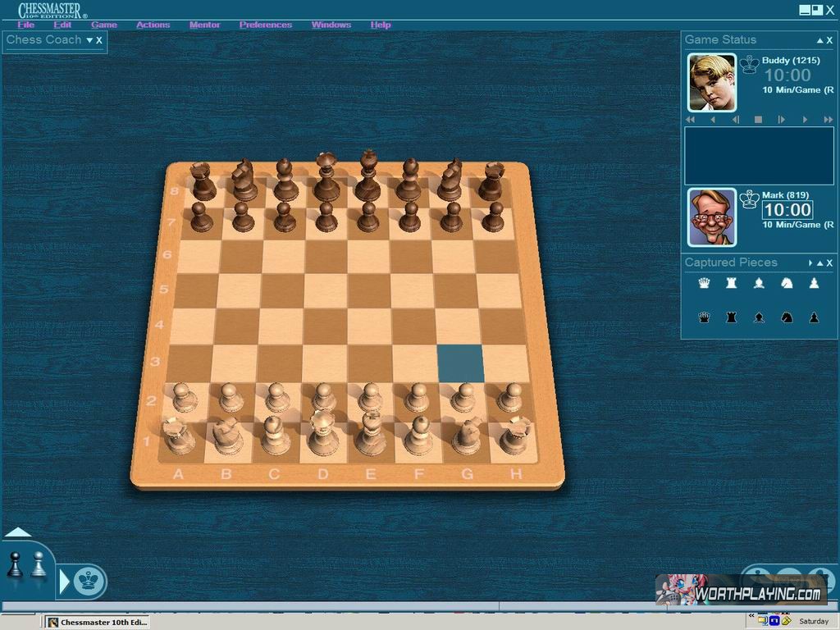The height and width of the screenshot is (630, 840).
Task: Collapse the Game Status panel
Action: pyautogui.click(x=819, y=40)
